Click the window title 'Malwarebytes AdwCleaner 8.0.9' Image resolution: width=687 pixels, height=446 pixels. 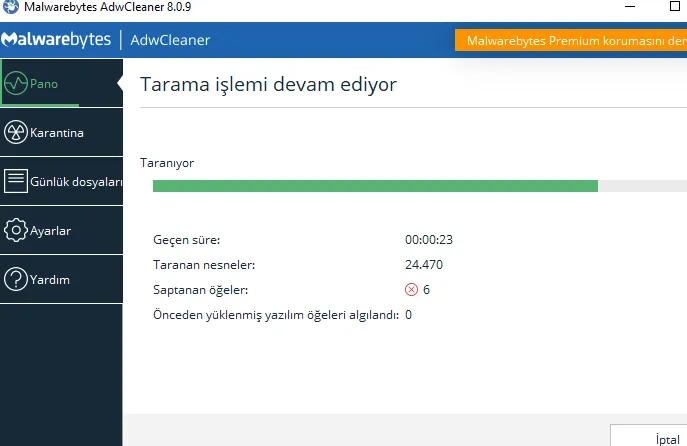pos(107,7)
